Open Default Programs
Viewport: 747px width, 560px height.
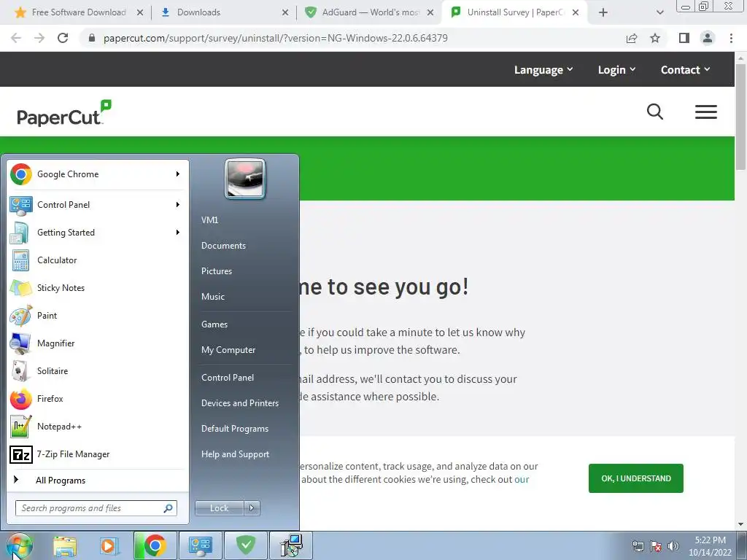pos(235,429)
